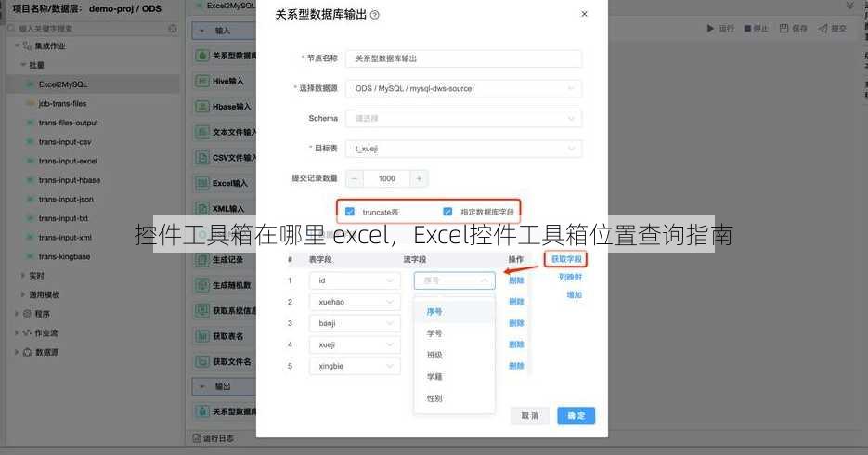
Task: Click the tree keyword search field
Action: click(91, 28)
